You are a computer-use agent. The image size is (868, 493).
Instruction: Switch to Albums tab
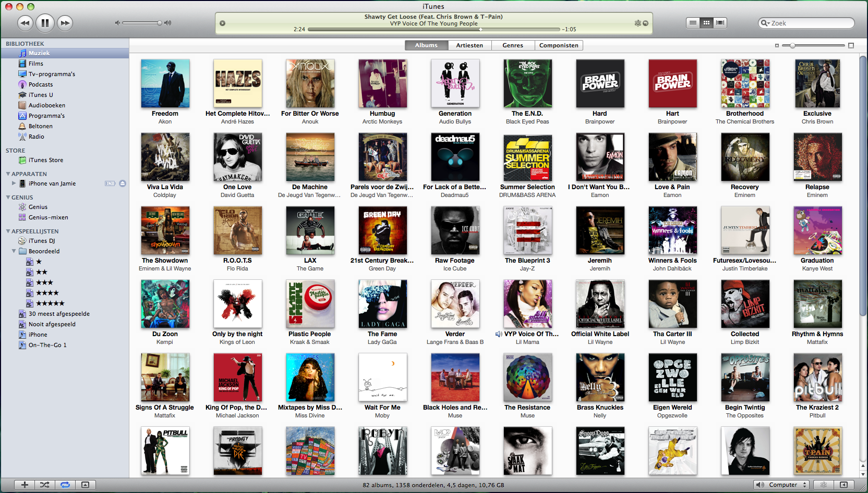pos(426,45)
